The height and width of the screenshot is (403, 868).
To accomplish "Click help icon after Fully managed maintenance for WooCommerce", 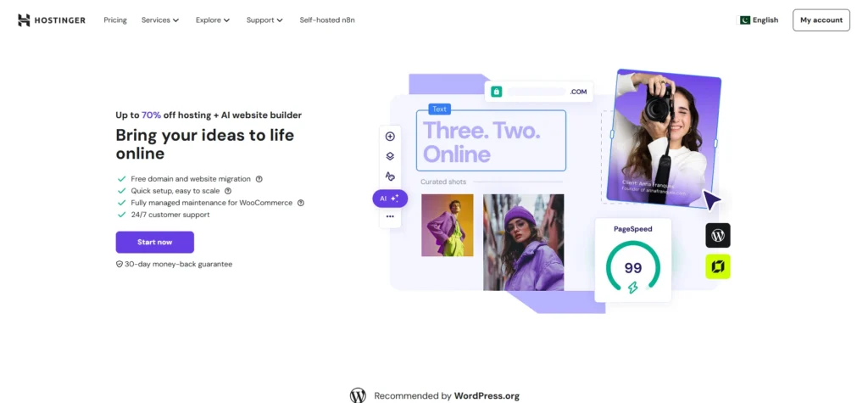I will [301, 203].
